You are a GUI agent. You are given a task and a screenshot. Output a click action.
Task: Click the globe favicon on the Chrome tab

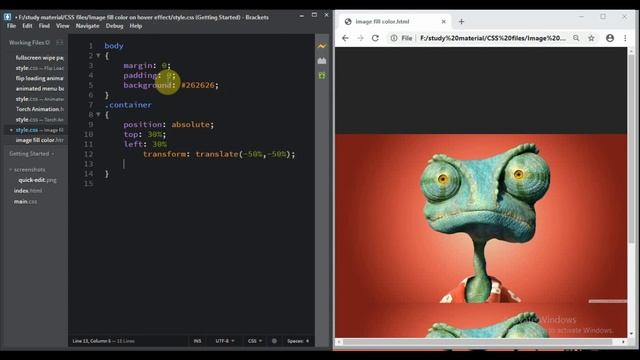[x=348, y=22]
